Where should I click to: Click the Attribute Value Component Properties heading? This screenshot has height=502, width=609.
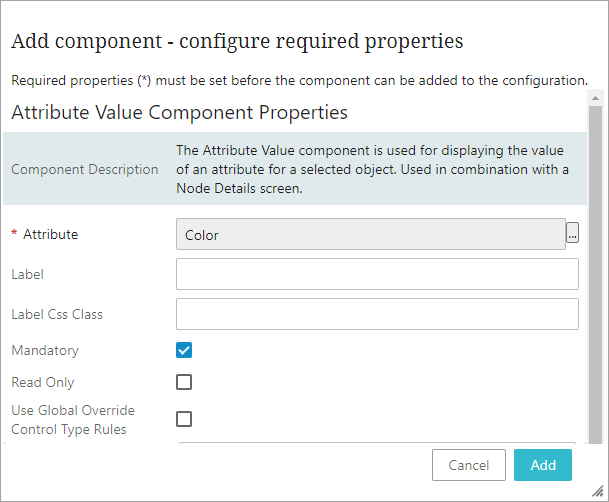pyautogui.click(x=179, y=113)
